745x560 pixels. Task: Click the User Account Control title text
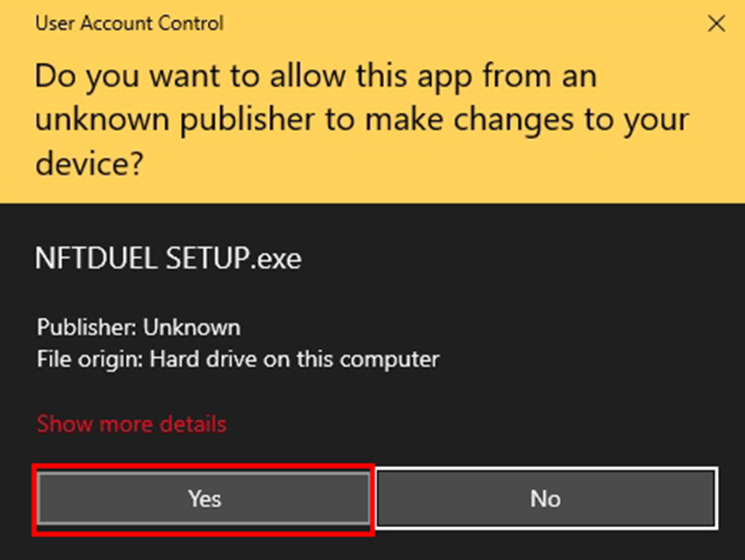(129, 23)
